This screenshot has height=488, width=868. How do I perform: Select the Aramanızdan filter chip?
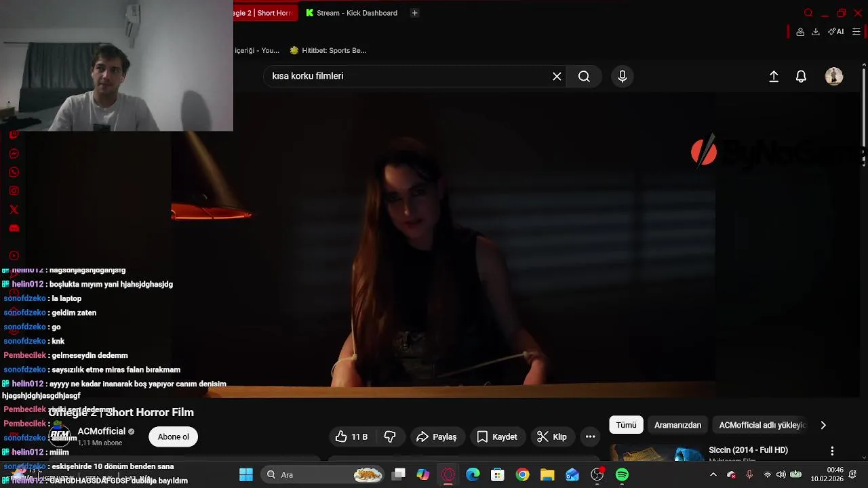tap(677, 425)
